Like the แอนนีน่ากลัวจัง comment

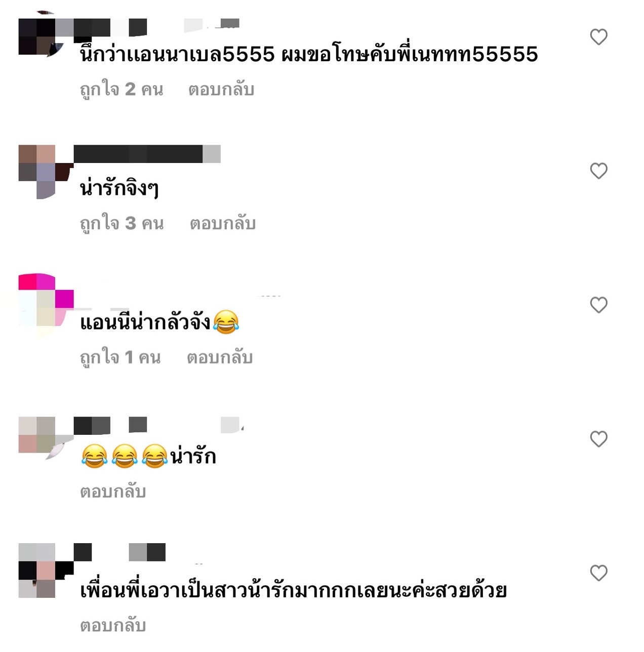598,305
